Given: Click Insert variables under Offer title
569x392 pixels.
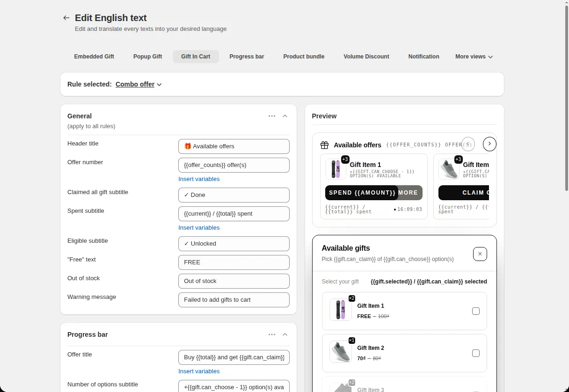Looking at the screenshot, I should [199, 371].
